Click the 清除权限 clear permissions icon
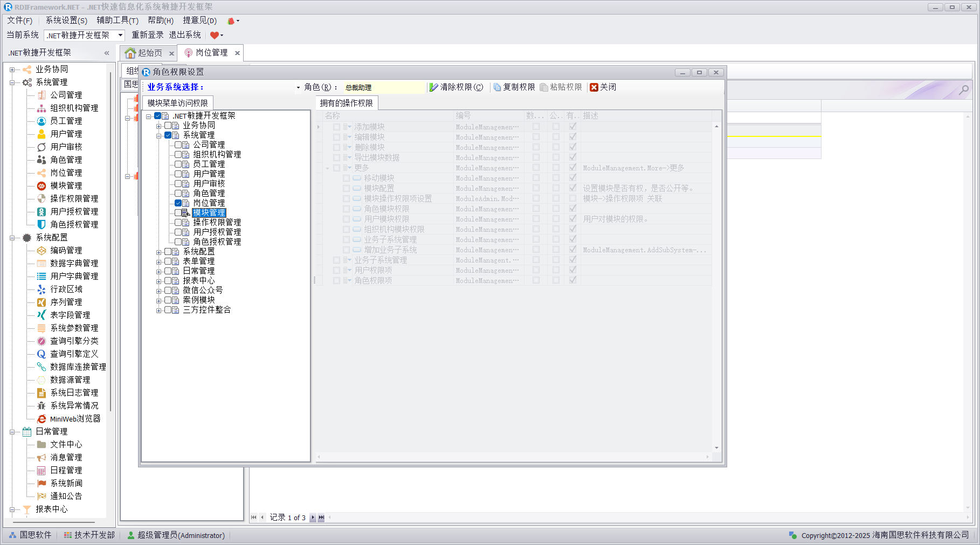The height and width of the screenshot is (545, 980). (433, 87)
